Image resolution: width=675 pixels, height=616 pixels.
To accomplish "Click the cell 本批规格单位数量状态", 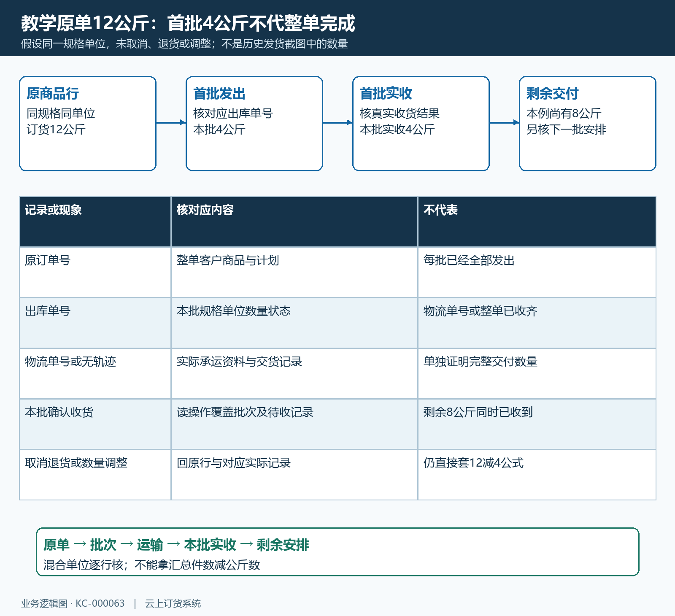I will (294, 323).
